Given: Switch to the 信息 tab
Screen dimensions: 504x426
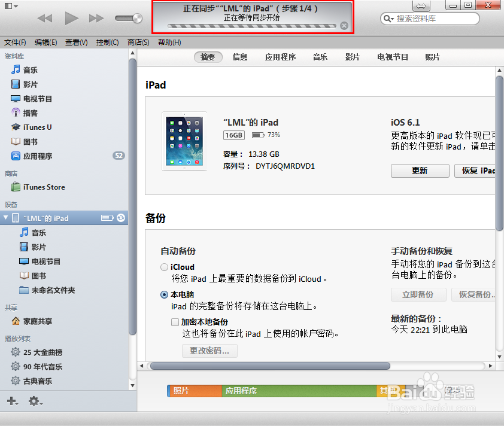Looking at the screenshot, I should click(x=240, y=57).
